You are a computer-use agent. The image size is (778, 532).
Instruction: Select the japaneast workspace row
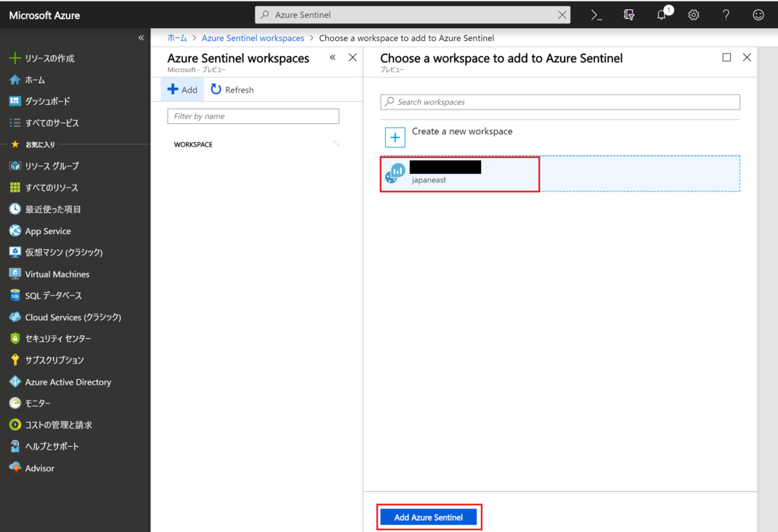(x=560, y=174)
